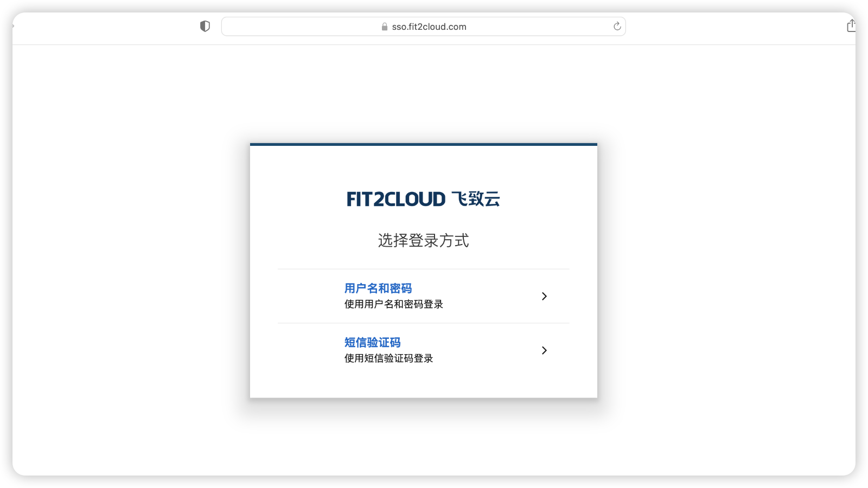Click the 选择登录方式 heading
This screenshot has height=488, width=868.
coord(423,240)
